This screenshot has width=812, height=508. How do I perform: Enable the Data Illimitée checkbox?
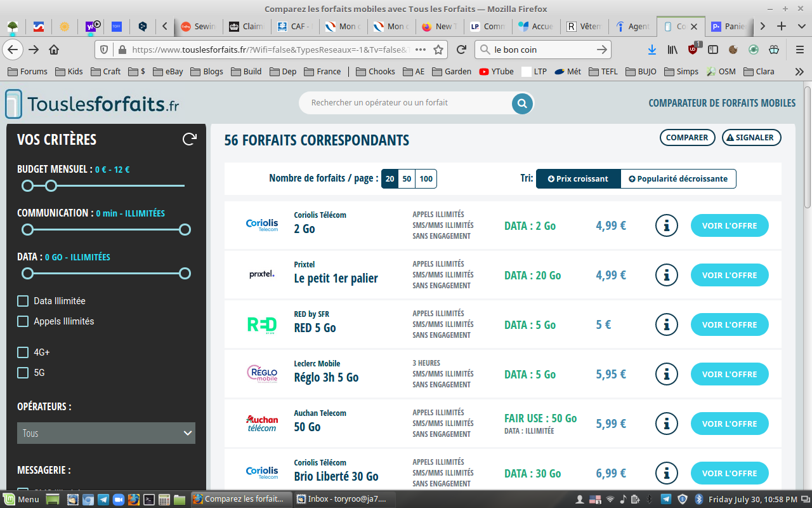click(23, 301)
